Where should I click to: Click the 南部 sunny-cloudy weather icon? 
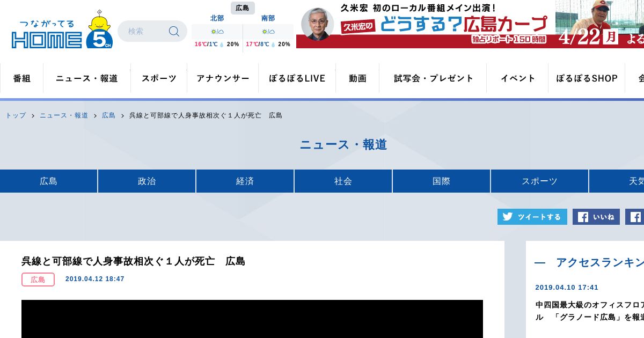[x=268, y=32]
